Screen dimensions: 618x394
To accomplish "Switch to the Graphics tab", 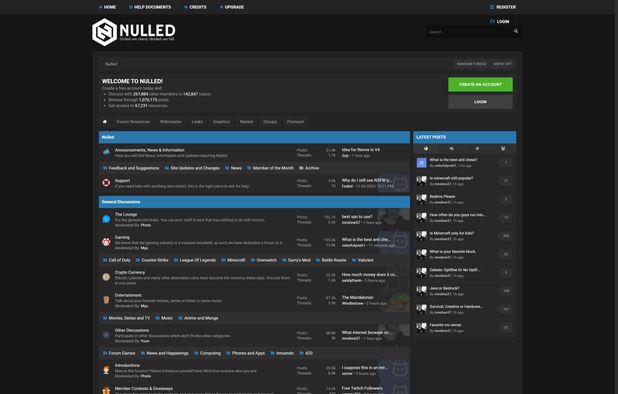I will click(x=221, y=122).
